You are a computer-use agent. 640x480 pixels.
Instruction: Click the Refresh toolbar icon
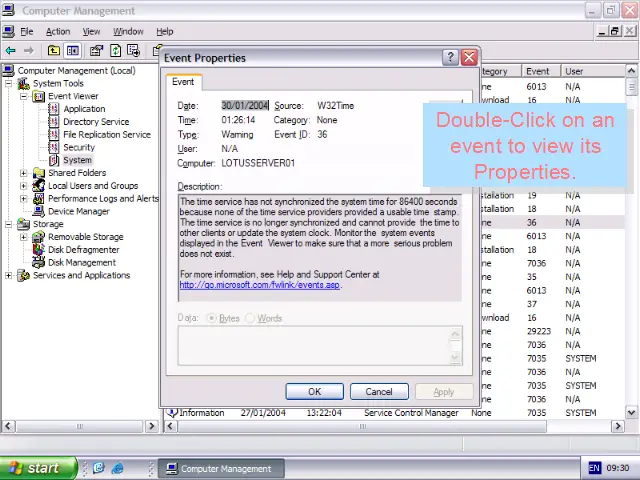[x=116, y=51]
